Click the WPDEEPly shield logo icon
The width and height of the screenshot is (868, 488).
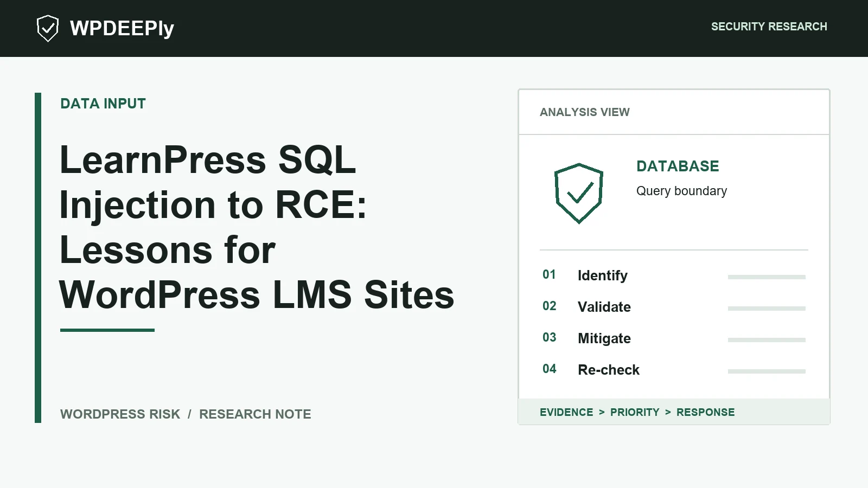[48, 28]
